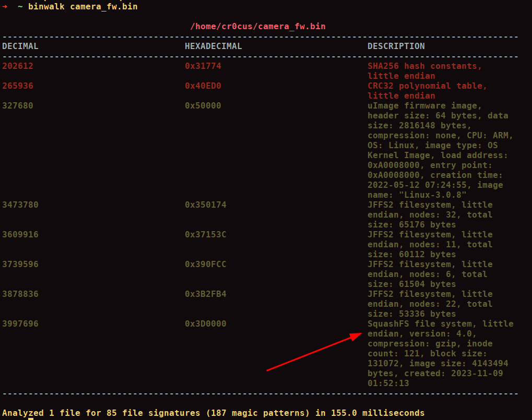Click the 2816148 bytes data size value
532x420 pixels.
(435, 125)
